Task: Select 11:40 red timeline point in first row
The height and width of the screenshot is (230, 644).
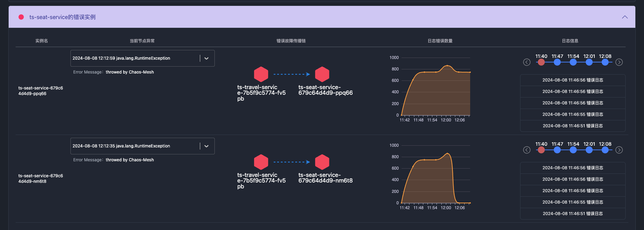Action: point(541,62)
